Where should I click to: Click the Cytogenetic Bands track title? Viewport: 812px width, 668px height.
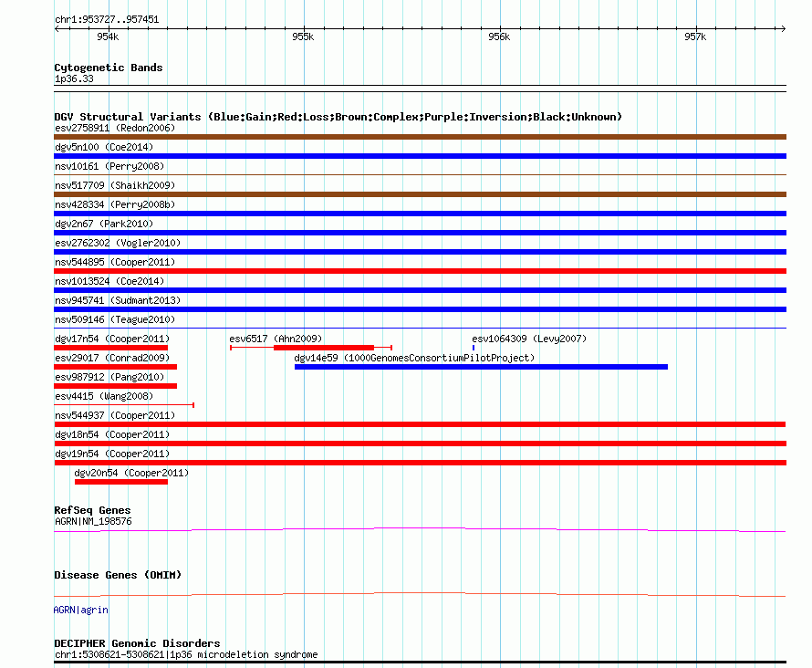tap(109, 68)
